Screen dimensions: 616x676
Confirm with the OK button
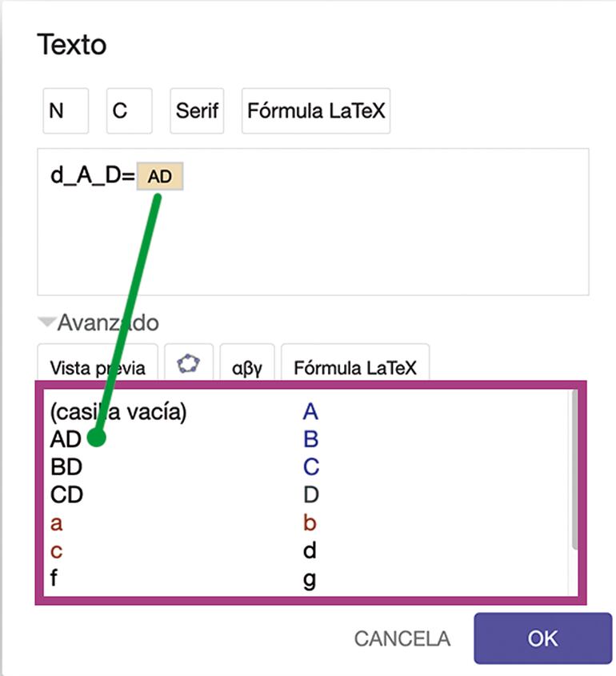click(x=542, y=638)
